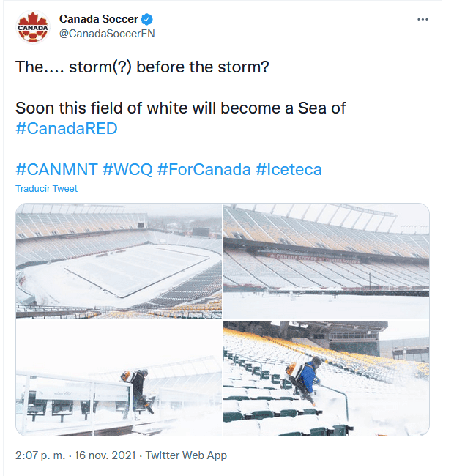Enlarge the snow-covered stands photo with banner
454x476 pixels.
(x=326, y=261)
